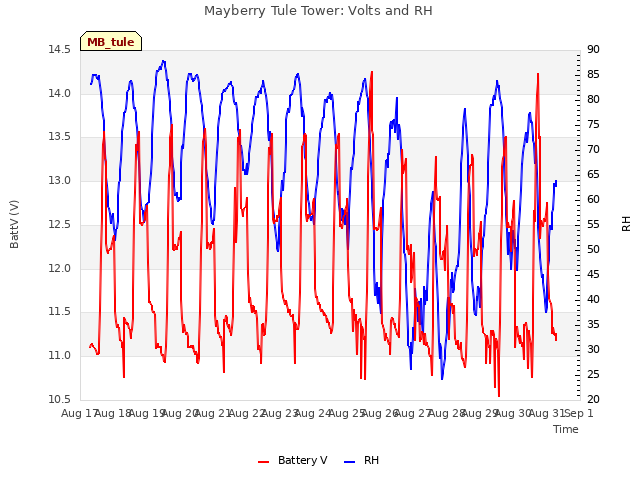Click the MB_tule label box
Image resolution: width=640 pixels, height=480 pixels.
[x=111, y=41]
